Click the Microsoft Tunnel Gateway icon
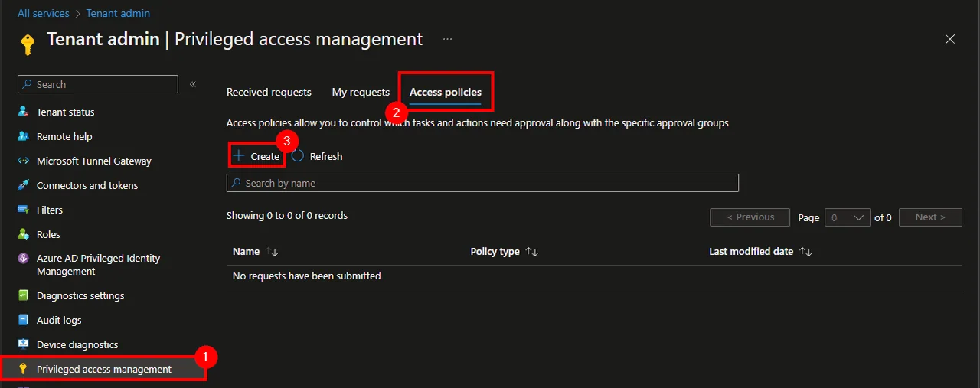The height and width of the screenshot is (388, 980). (23, 161)
